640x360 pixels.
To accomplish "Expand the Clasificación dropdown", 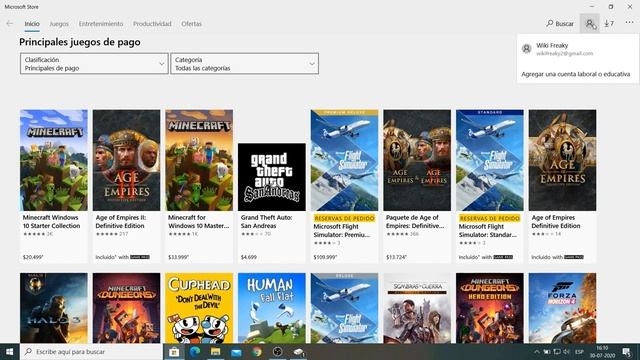I will 94,64.
